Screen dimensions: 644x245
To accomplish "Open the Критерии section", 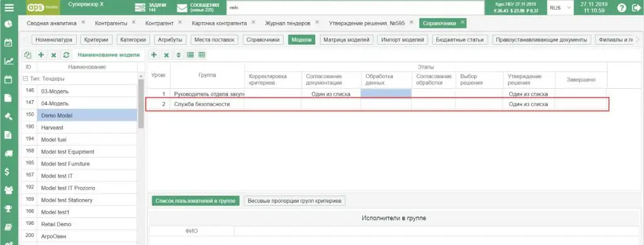I will click(x=96, y=40).
